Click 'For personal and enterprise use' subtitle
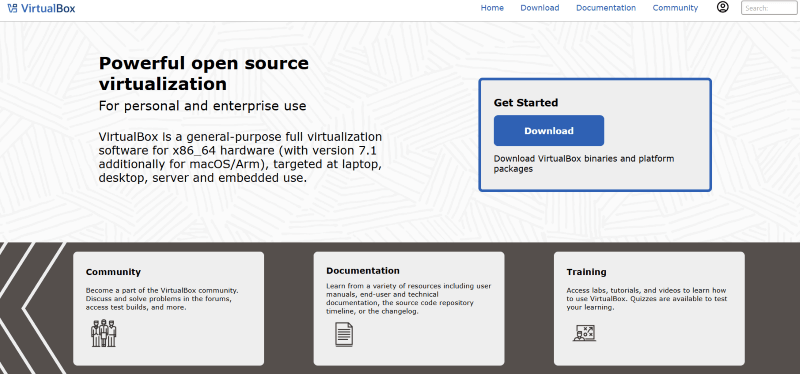 [202, 106]
